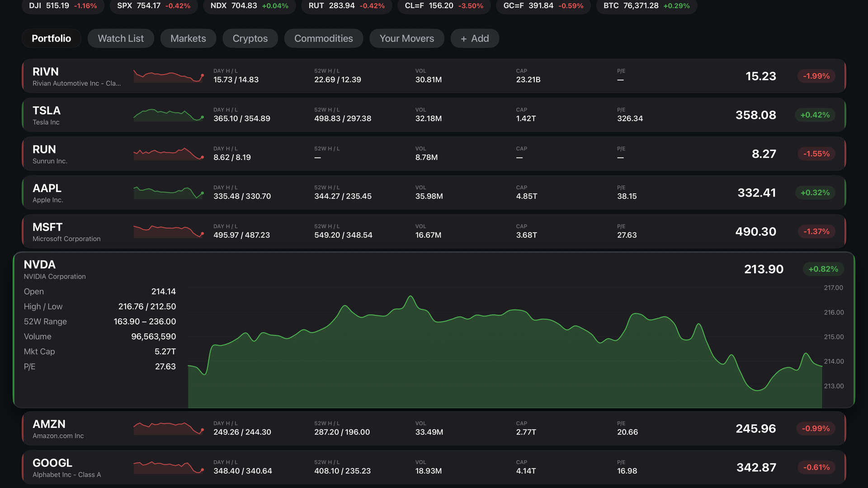868x488 pixels.
Task: Click NVDA price 213.90
Action: click(764, 269)
